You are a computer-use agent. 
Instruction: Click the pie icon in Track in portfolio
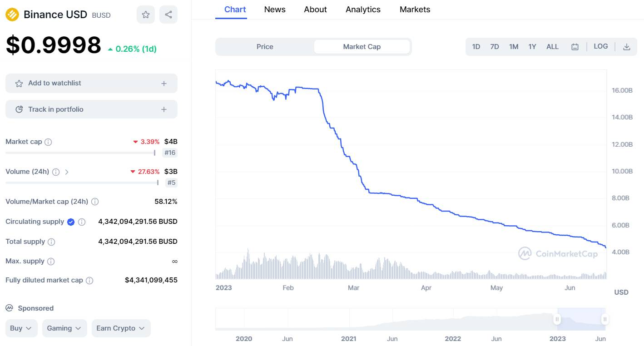tap(19, 109)
